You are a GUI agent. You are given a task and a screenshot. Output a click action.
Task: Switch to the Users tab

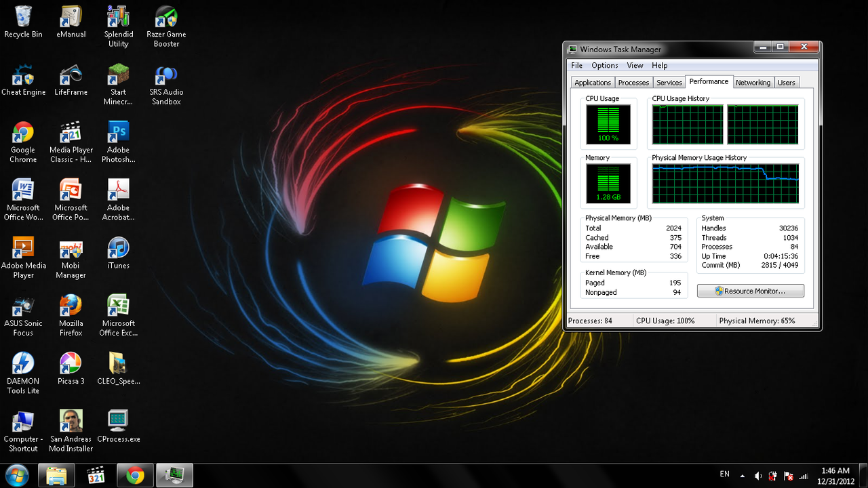click(x=786, y=83)
